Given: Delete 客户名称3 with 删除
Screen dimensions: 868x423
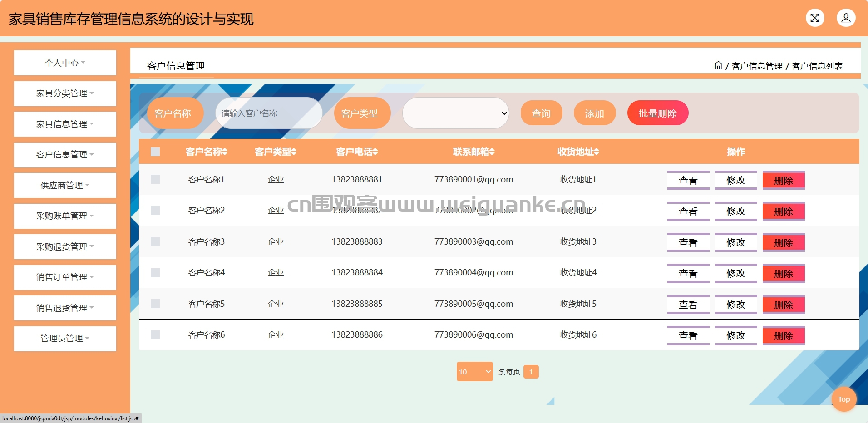Looking at the screenshot, I should tap(784, 242).
